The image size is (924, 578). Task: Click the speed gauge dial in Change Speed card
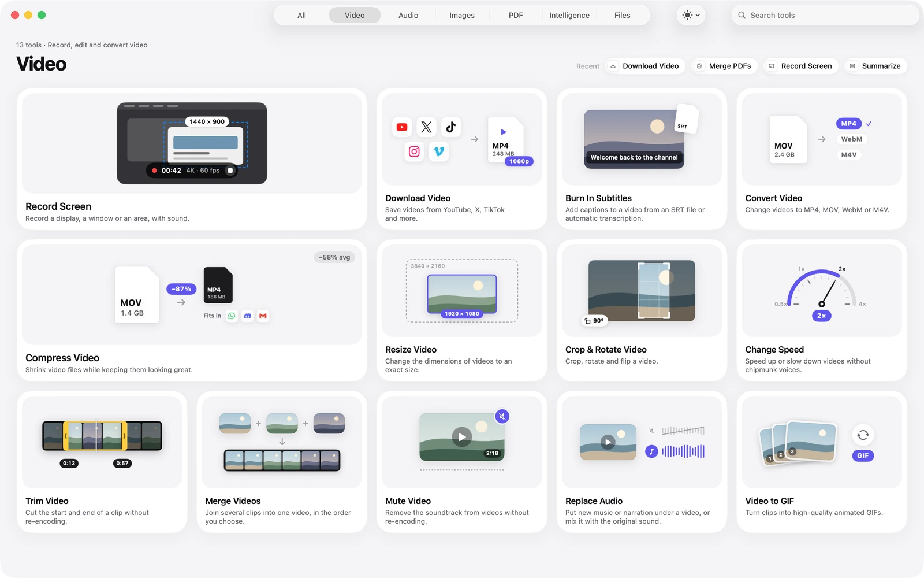821,288
